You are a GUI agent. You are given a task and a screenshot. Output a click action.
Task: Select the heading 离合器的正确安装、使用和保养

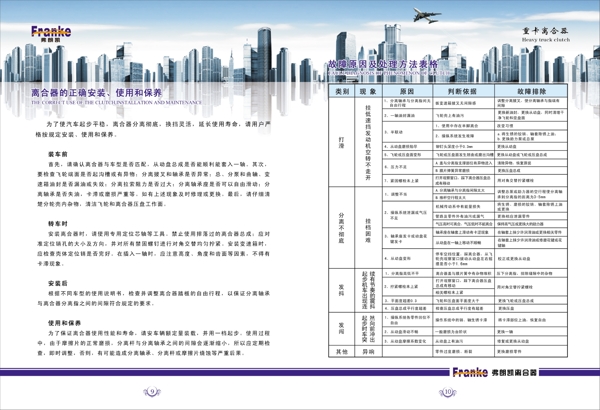click(97, 93)
